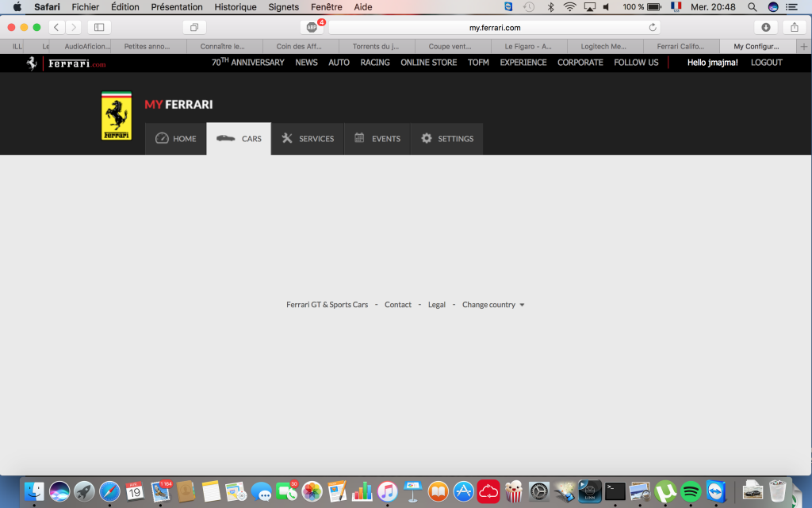
Task: Click the Adblock Plus extension icon
Action: click(312, 28)
